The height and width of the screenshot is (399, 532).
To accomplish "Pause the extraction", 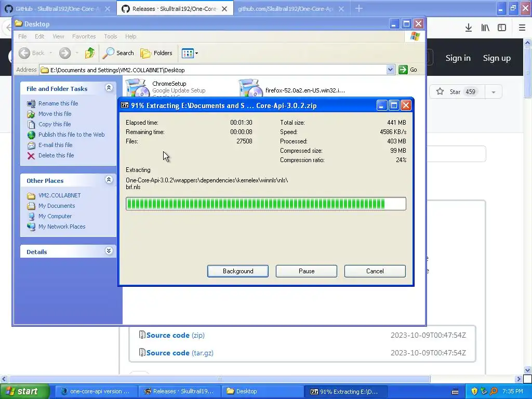I will click(307, 271).
